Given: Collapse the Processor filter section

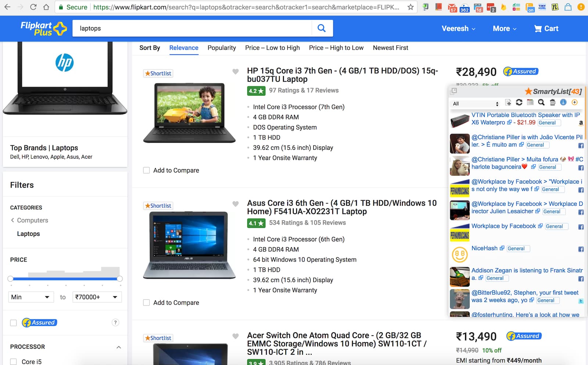Looking at the screenshot, I should (119, 347).
